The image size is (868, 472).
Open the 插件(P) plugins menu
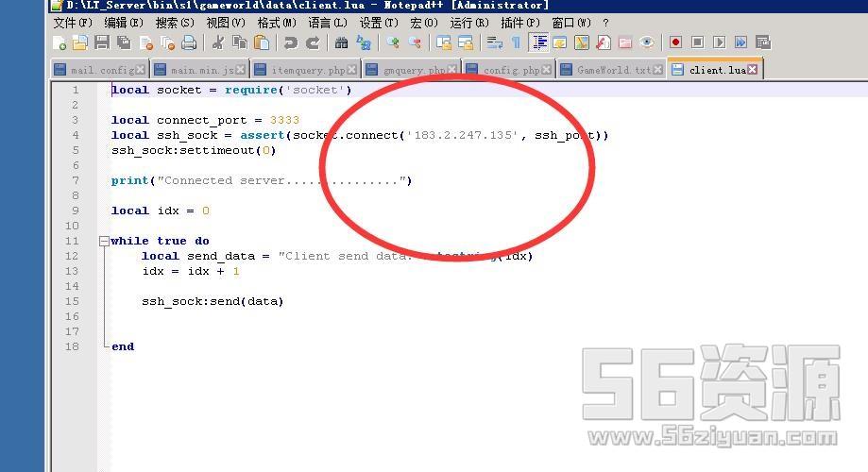point(520,23)
